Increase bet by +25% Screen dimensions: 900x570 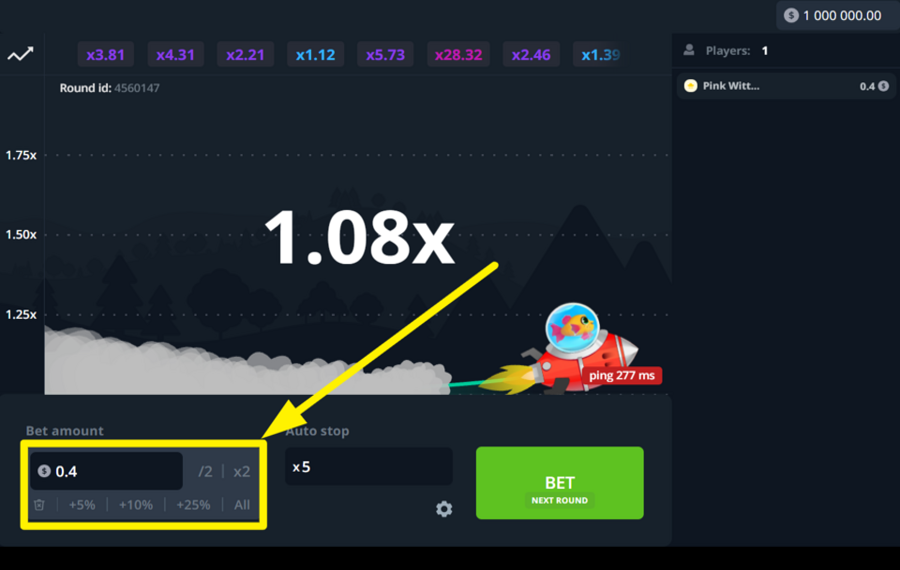click(x=193, y=505)
